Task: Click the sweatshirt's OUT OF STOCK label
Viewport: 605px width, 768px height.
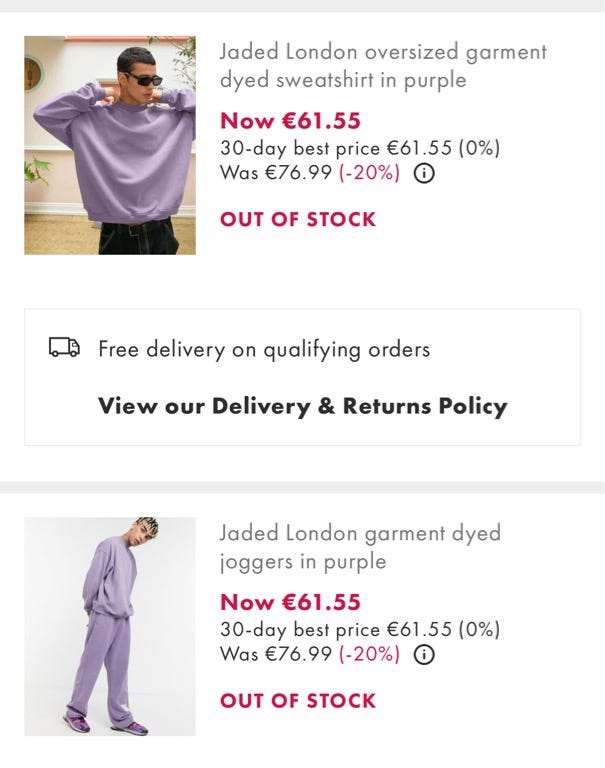Action: pyautogui.click(x=298, y=219)
